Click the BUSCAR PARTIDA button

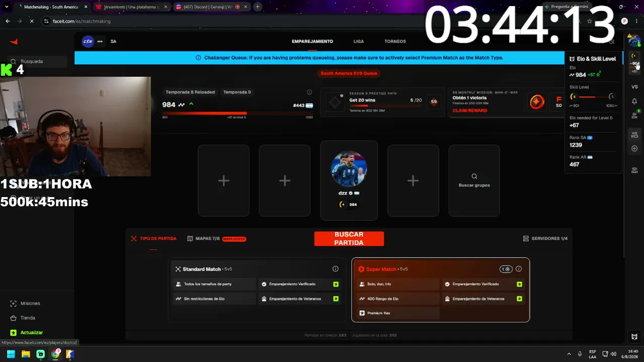[x=349, y=239]
